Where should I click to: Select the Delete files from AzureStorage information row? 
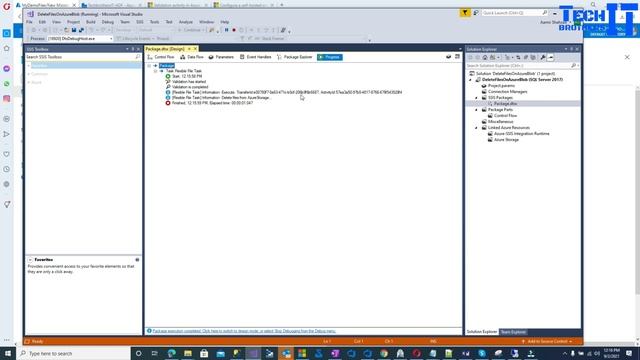click(221, 98)
